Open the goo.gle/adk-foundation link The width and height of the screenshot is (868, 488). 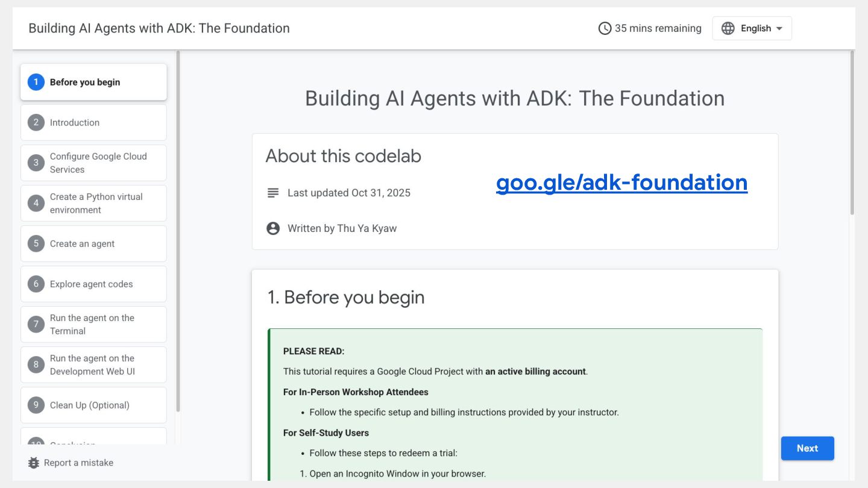[621, 182]
